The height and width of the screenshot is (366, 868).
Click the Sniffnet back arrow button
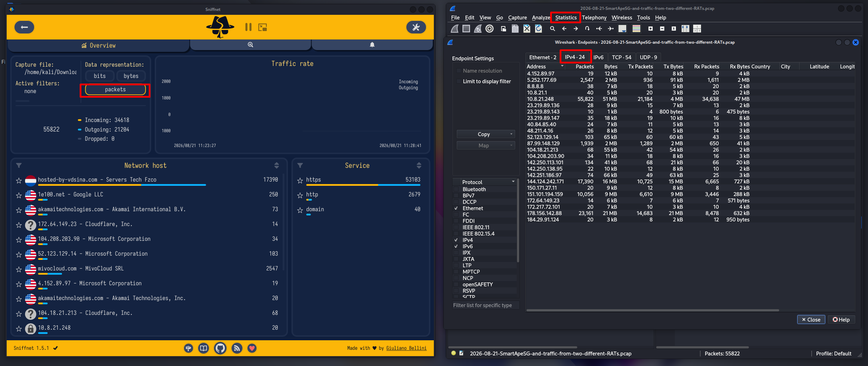click(x=24, y=27)
